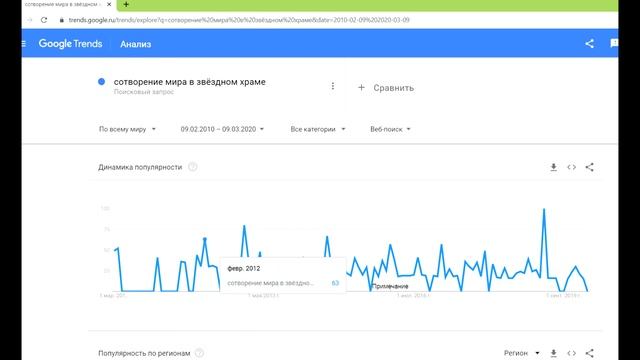The width and height of the screenshot is (640, 360).
Task: Open the Веб-поиск search type dropdown
Action: (x=390, y=129)
